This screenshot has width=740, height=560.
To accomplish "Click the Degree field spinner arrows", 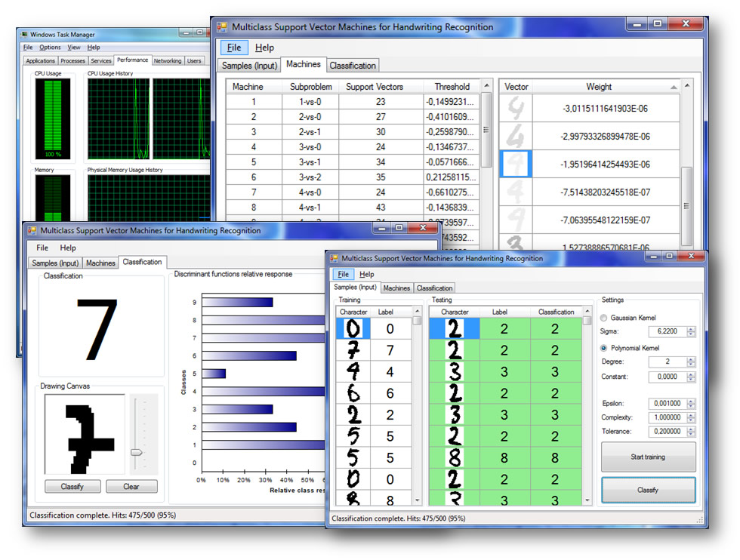I will 691,362.
